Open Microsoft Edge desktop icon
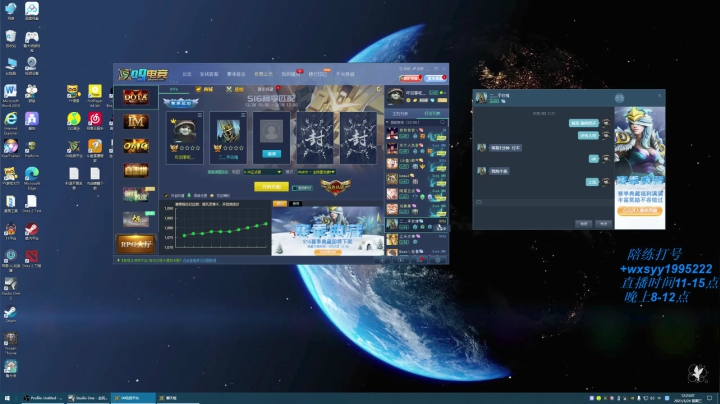The height and width of the screenshot is (404, 720). pyautogui.click(x=32, y=177)
